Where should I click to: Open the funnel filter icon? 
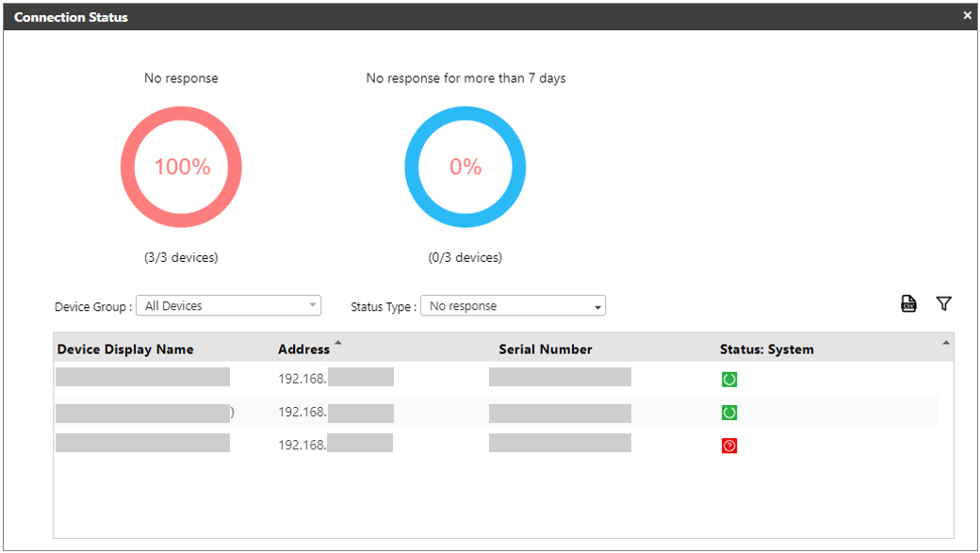click(943, 303)
